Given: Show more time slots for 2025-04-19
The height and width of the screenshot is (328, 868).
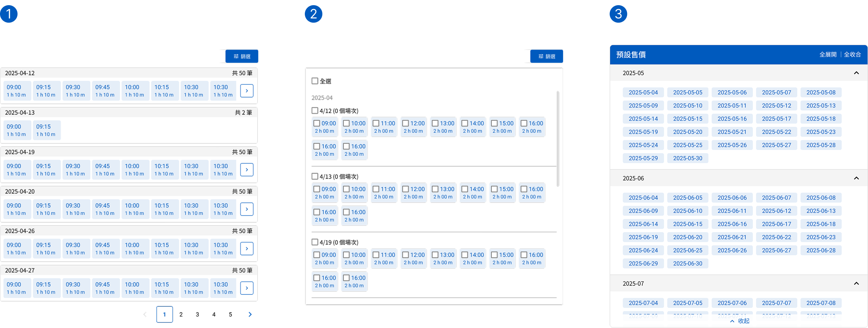Looking at the screenshot, I should click(247, 170).
